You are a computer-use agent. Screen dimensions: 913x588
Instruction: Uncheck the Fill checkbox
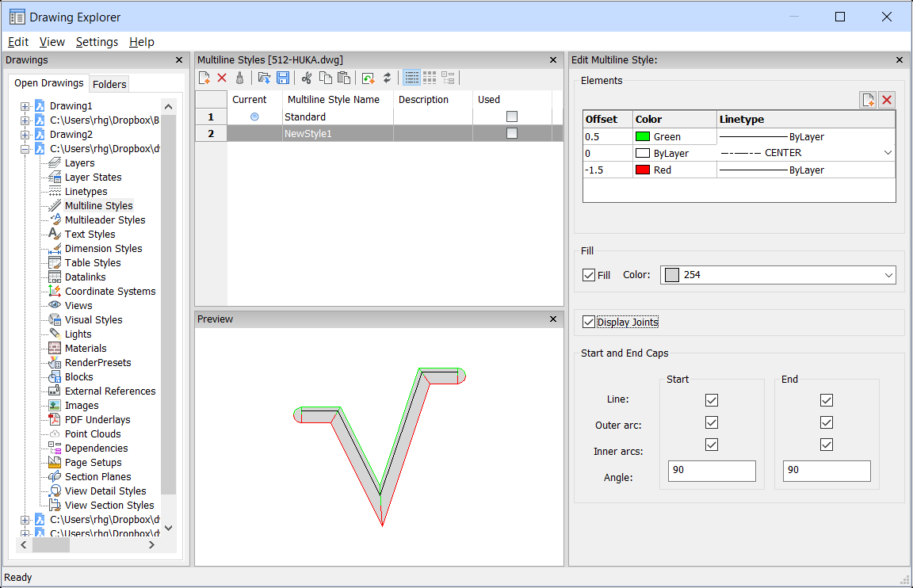tap(589, 275)
